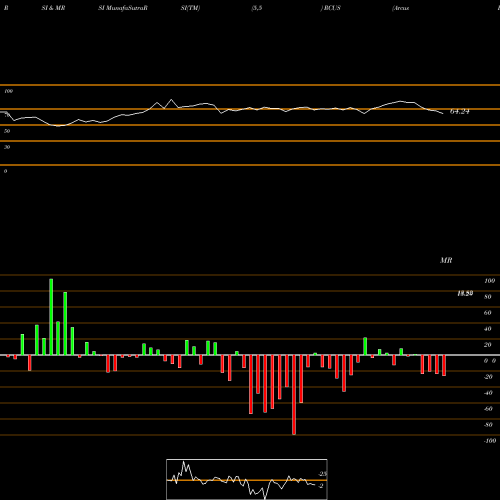Click the '30' level label on RSI panel
This screenshot has width=500, height=500.
7,147
